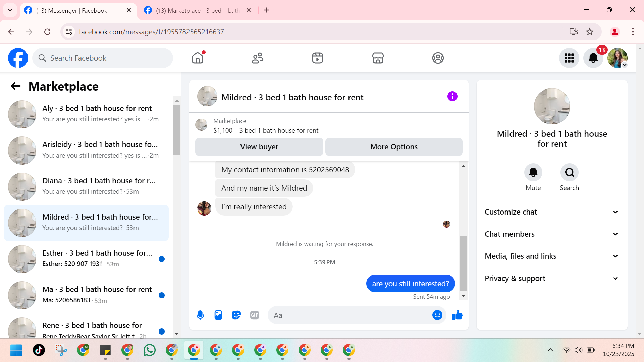Expand Customize chat section
The height and width of the screenshot is (362, 644).
[x=551, y=212]
